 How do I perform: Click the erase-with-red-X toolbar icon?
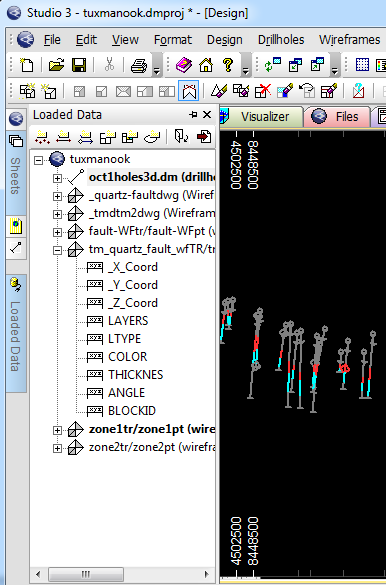263,91
